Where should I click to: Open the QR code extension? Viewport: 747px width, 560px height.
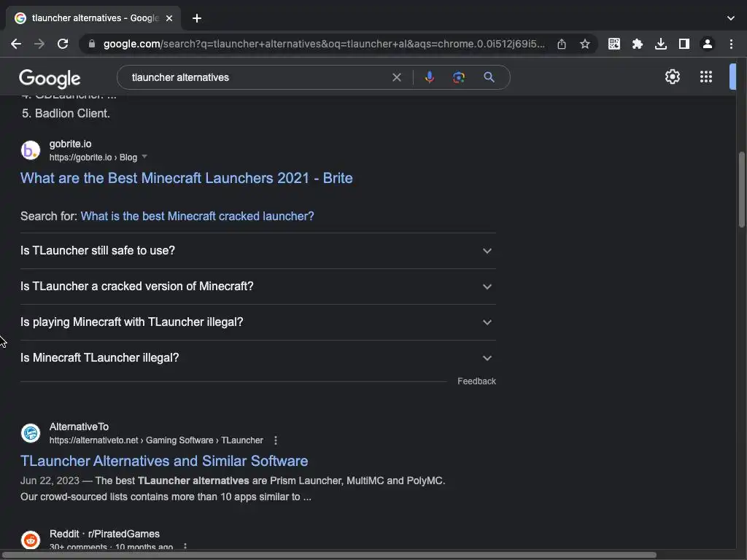click(x=614, y=44)
